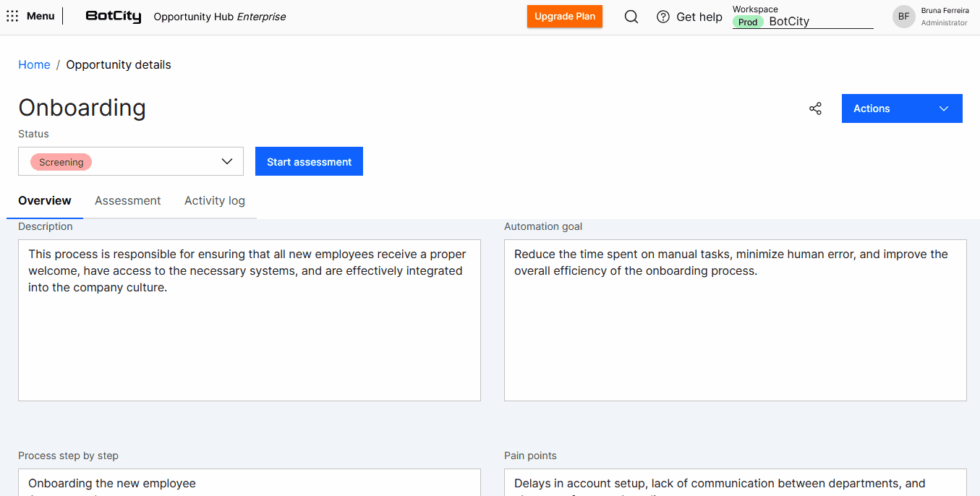Open the app grid Menu icon
Viewport: 980px width, 496px height.
pos(12,16)
